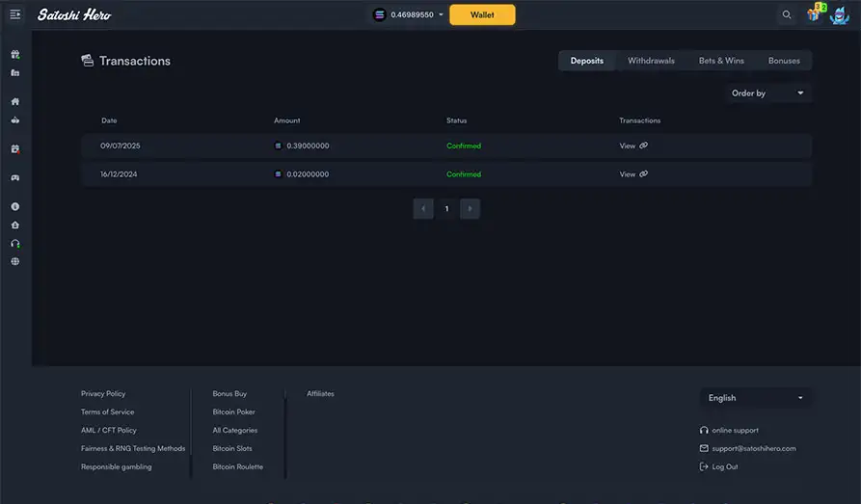The image size is (861, 504).
Task: Open the user avatar profile icon
Action: (x=840, y=15)
